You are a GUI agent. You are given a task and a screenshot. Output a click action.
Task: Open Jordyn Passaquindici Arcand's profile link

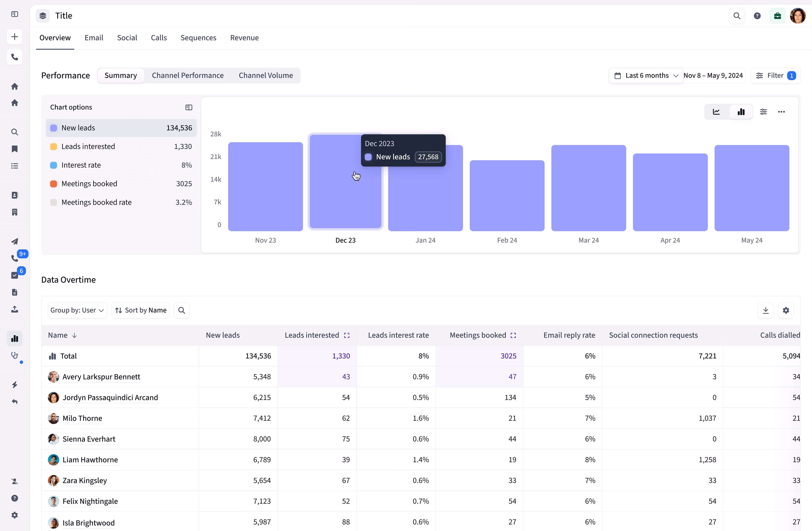[x=110, y=398]
